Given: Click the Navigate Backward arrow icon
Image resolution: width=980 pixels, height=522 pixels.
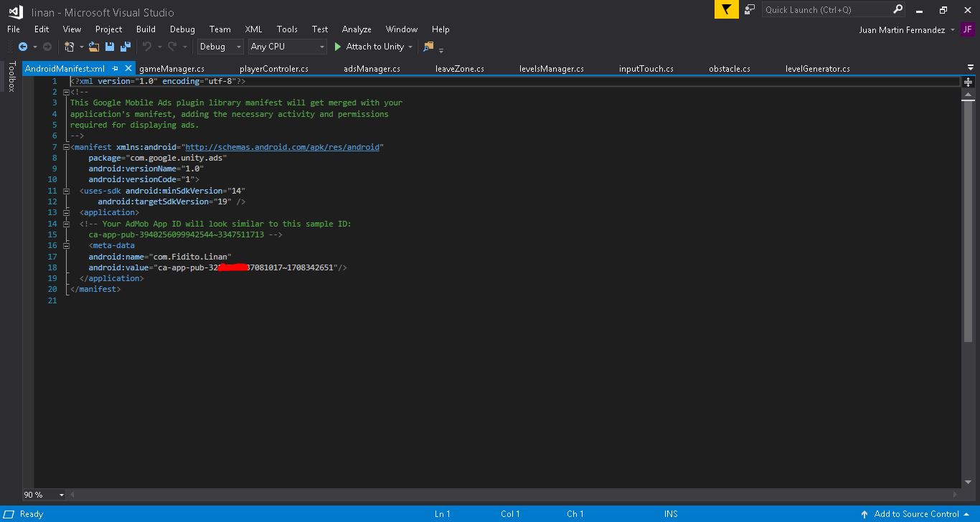Looking at the screenshot, I should pos(23,47).
